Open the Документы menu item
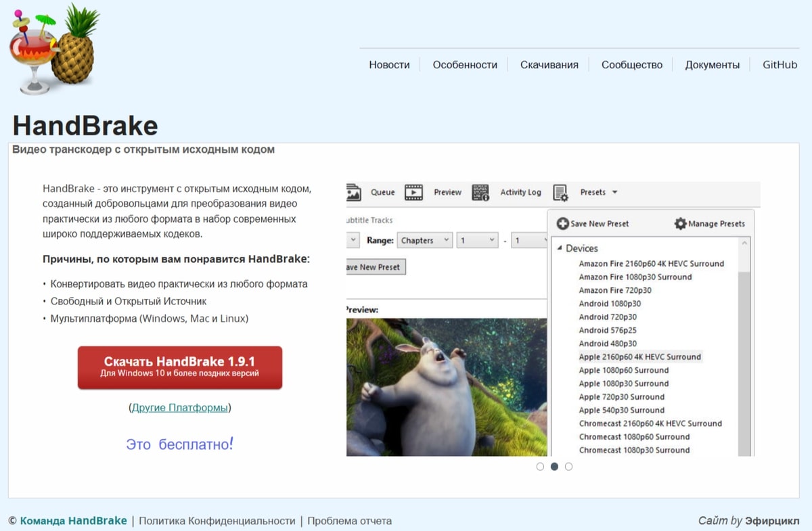 (713, 65)
